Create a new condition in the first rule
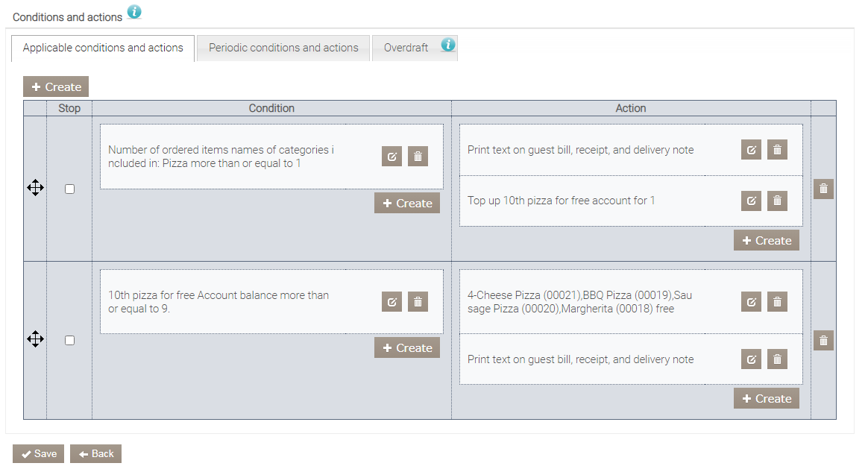The height and width of the screenshot is (469, 868). click(407, 204)
